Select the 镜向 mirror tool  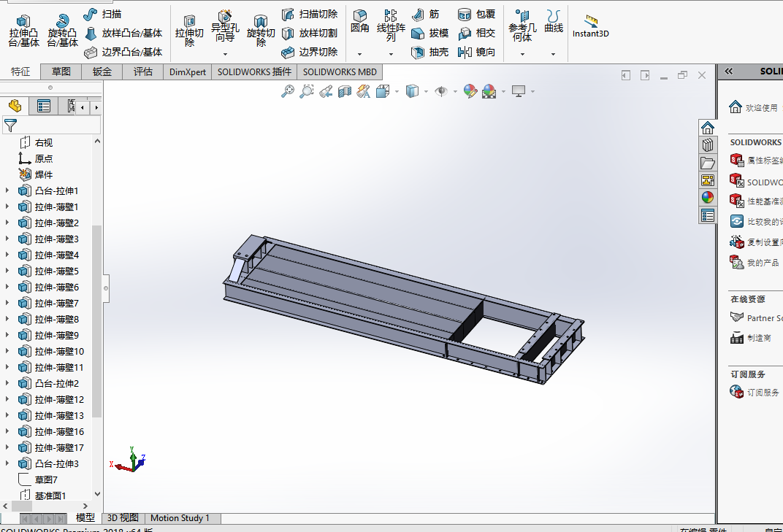click(x=476, y=52)
